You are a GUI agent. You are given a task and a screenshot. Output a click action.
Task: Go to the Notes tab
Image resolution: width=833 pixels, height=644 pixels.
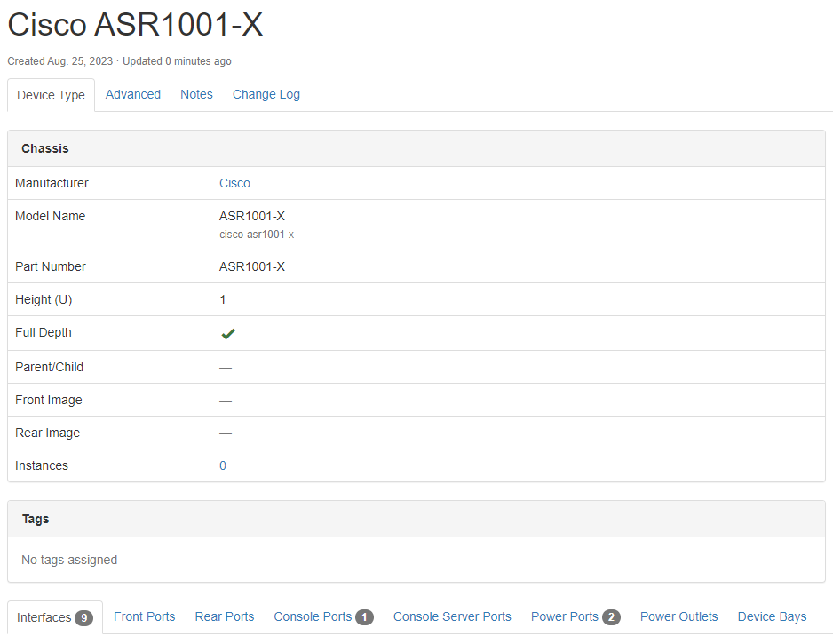(x=196, y=94)
